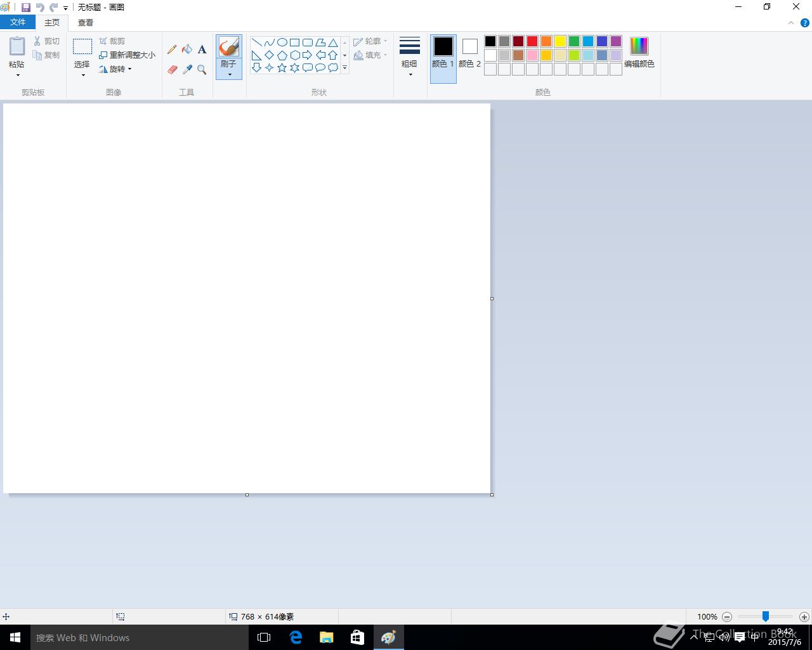
Task: Activate the 颜色 1 foreground color box
Action: click(x=443, y=58)
